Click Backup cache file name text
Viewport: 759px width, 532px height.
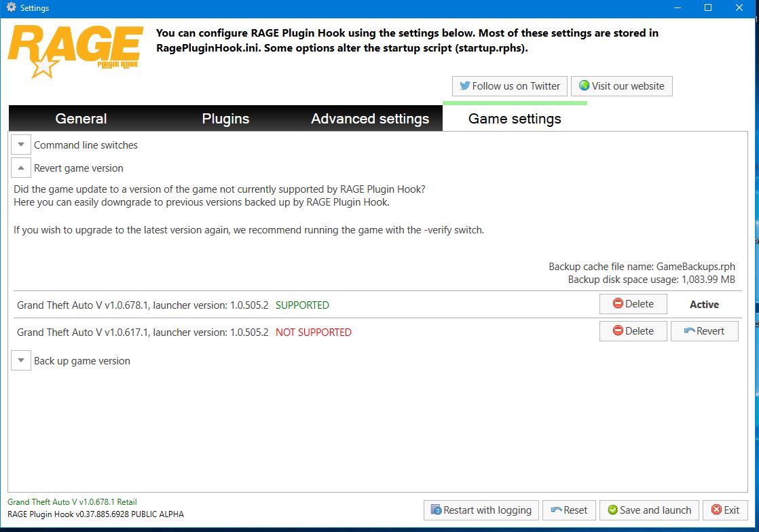(642, 267)
